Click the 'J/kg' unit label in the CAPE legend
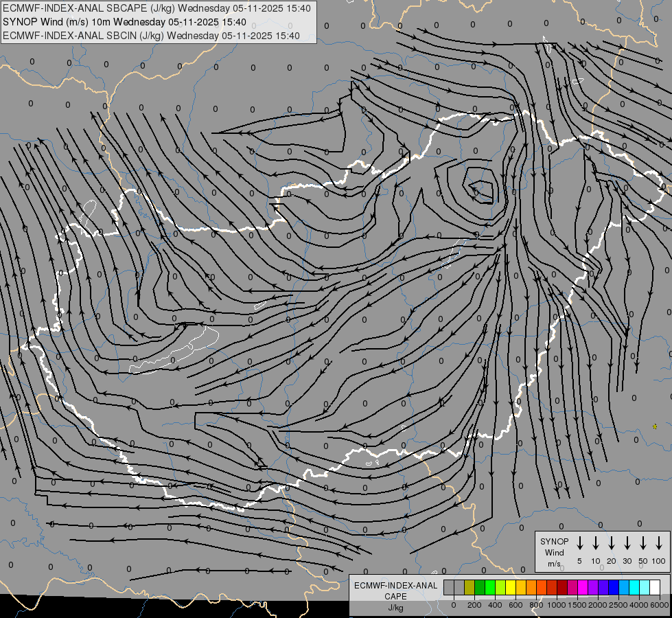This screenshot has height=618, width=672. tap(395, 608)
